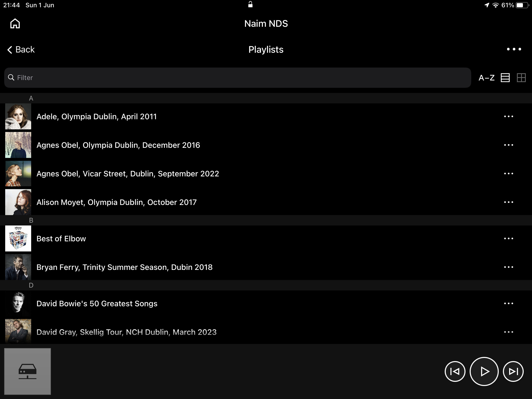Open options for Bryan Ferry playlist
532x399 pixels.
tap(508, 267)
